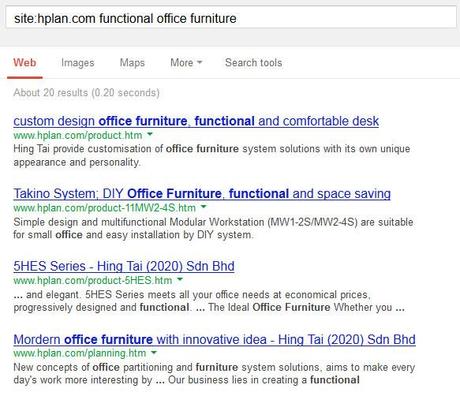Click URL text www.hplan.com/planning.htm

[80, 353]
